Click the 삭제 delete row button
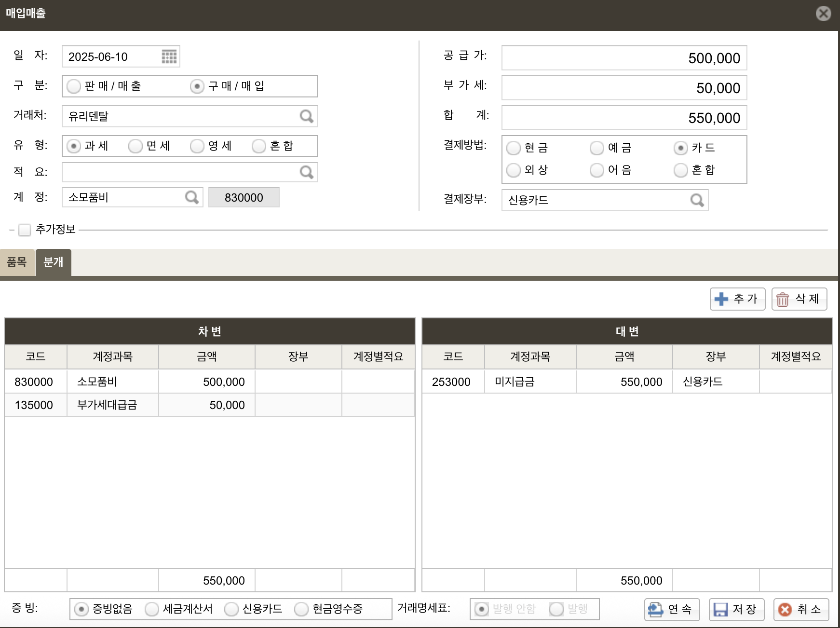Screen dimensions: 840x628 point(799,299)
